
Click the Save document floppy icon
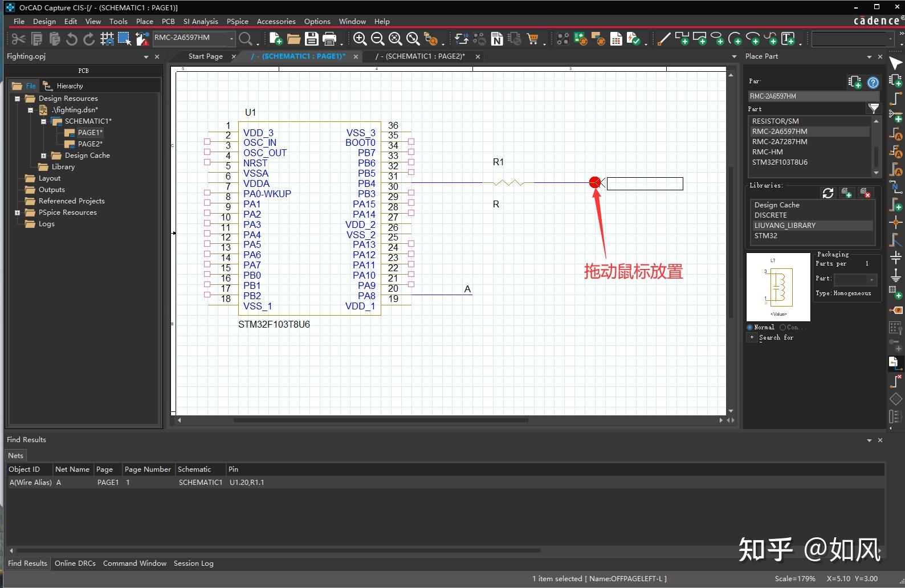click(x=311, y=39)
